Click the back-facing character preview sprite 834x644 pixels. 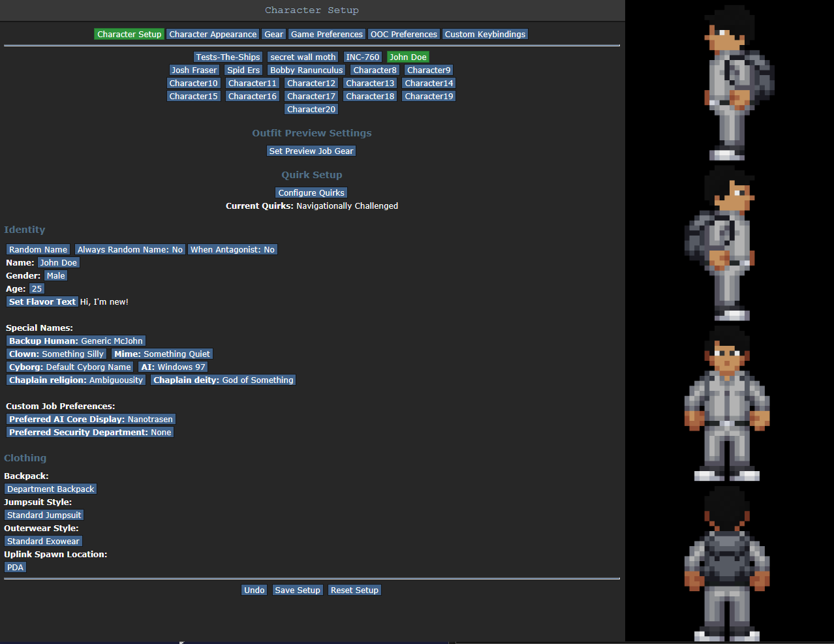click(726, 564)
